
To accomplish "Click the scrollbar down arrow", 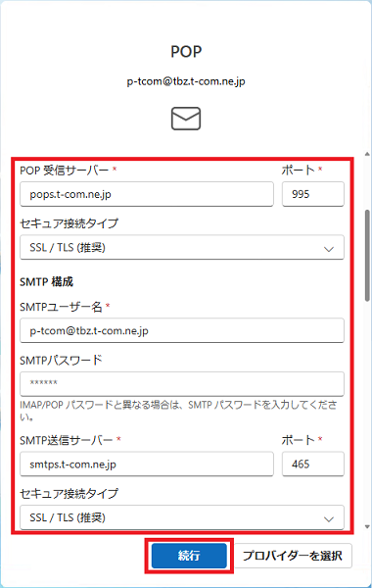I will (367, 527).
